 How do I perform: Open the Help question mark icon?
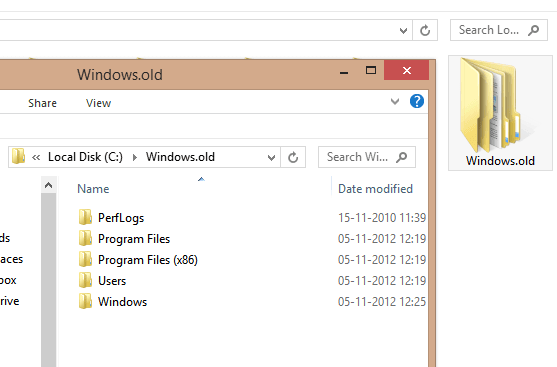[417, 101]
